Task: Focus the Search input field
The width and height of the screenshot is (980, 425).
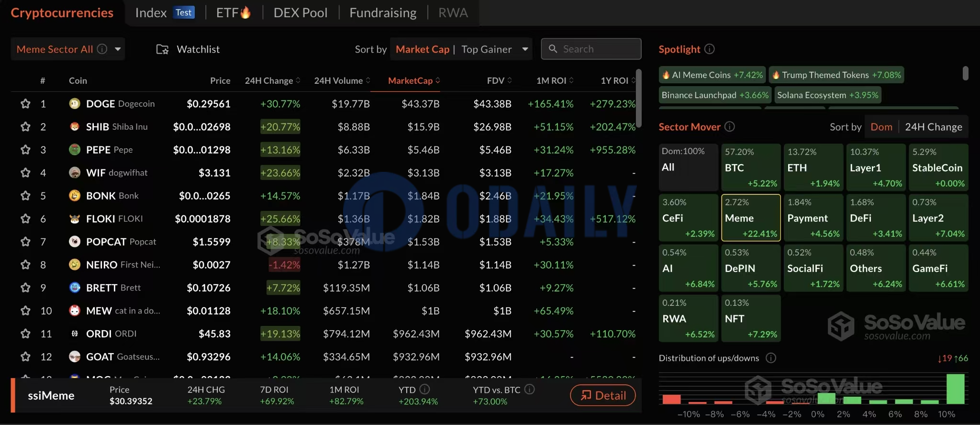Action: (591, 49)
